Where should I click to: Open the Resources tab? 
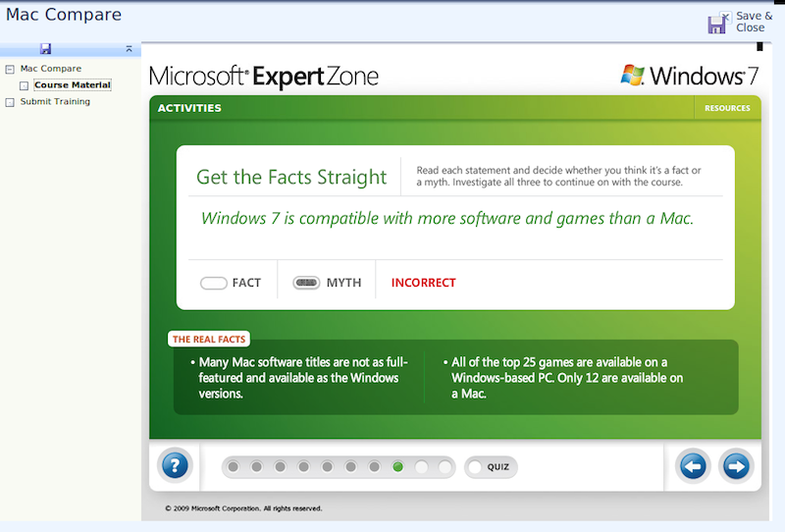727,108
